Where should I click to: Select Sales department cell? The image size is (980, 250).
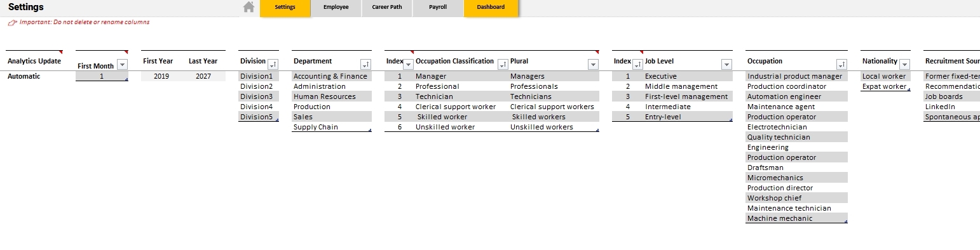click(x=332, y=117)
